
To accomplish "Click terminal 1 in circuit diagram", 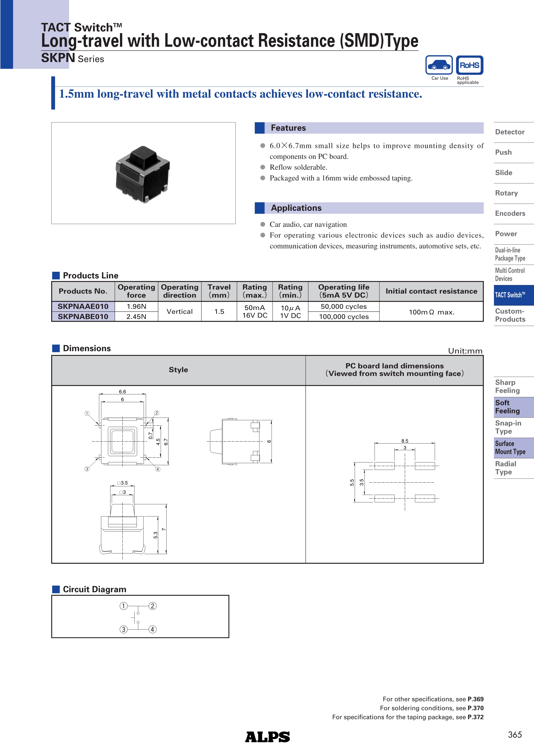I will tap(123, 606).
